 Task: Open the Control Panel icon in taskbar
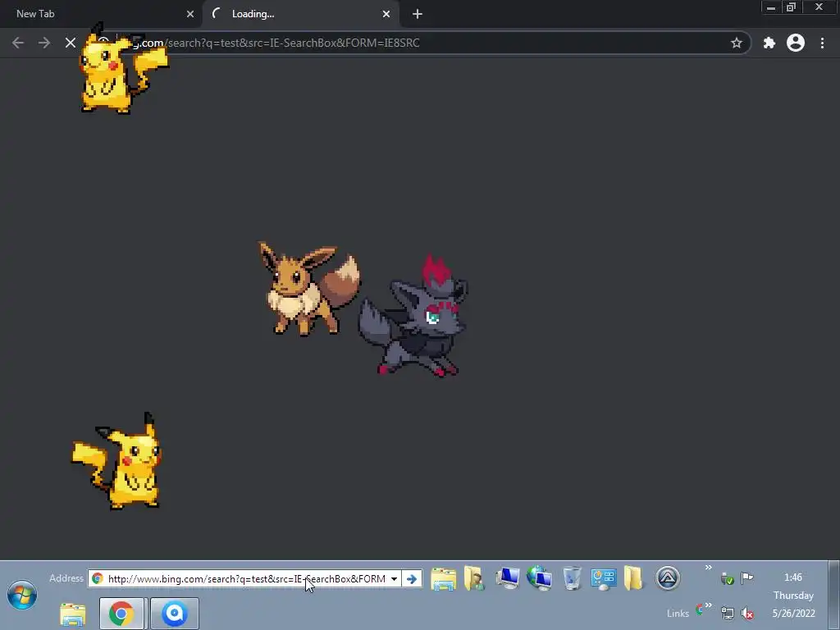(603, 578)
